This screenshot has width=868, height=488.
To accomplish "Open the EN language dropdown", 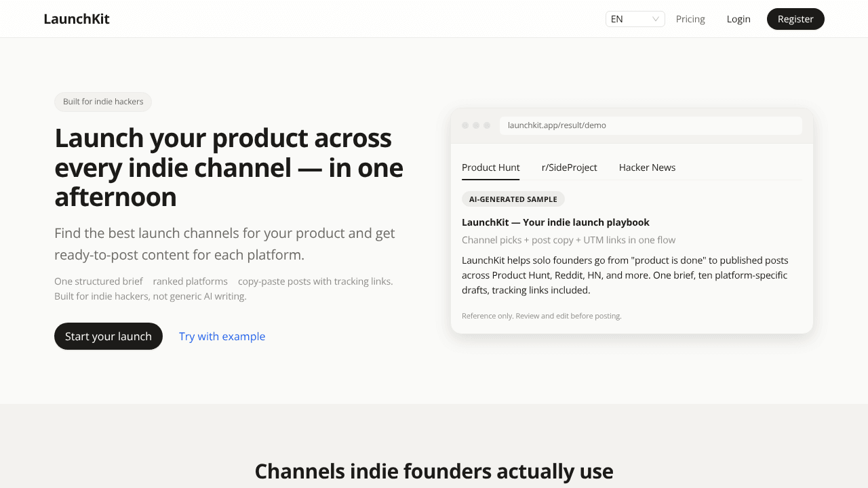I will click(635, 19).
